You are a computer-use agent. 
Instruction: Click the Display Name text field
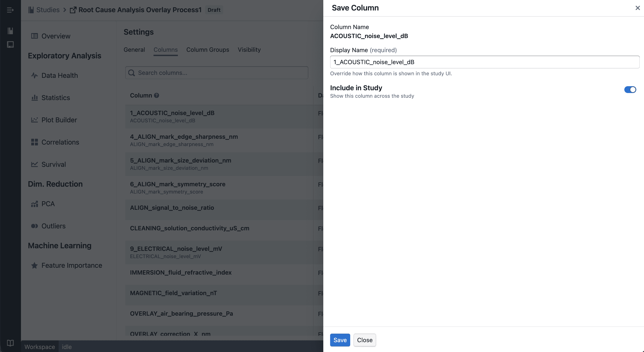484,62
